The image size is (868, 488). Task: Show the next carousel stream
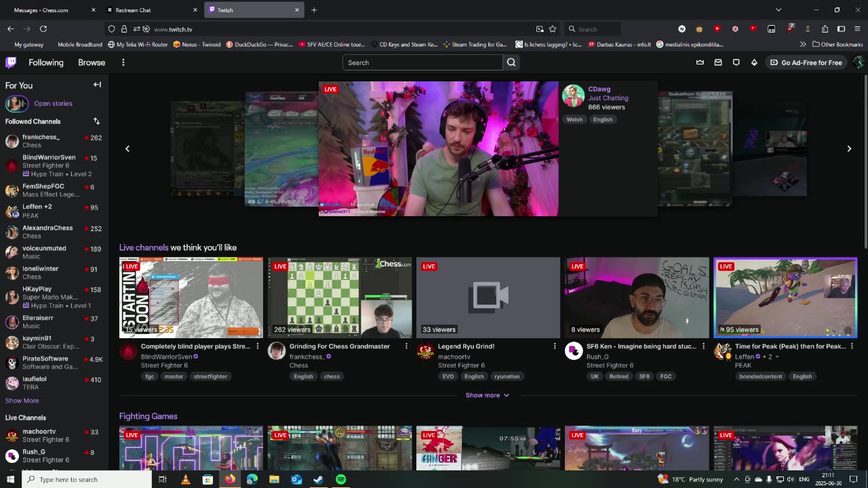[849, 148]
